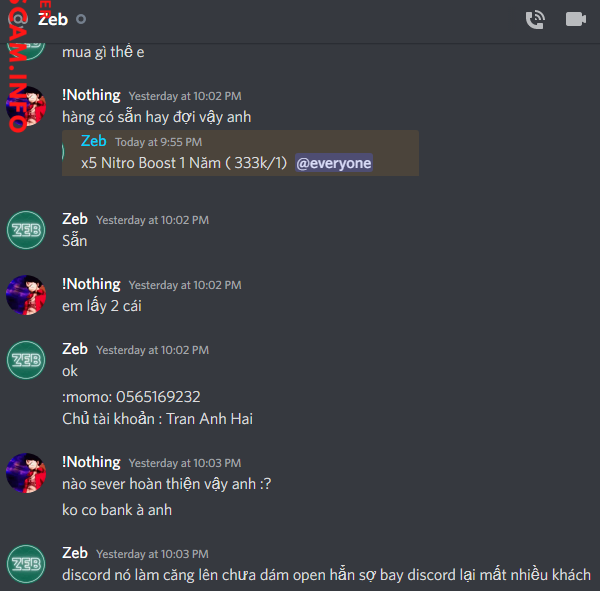Click !Nothing's avatar beside 'nào sever hoàn thiện'
This screenshot has height=591, width=600.
coord(26,473)
